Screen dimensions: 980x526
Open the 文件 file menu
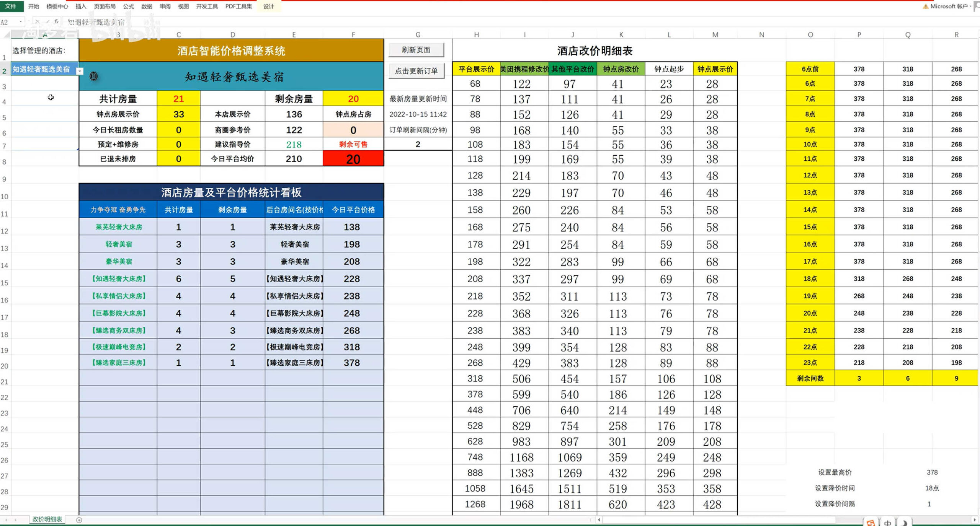click(11, 6)
